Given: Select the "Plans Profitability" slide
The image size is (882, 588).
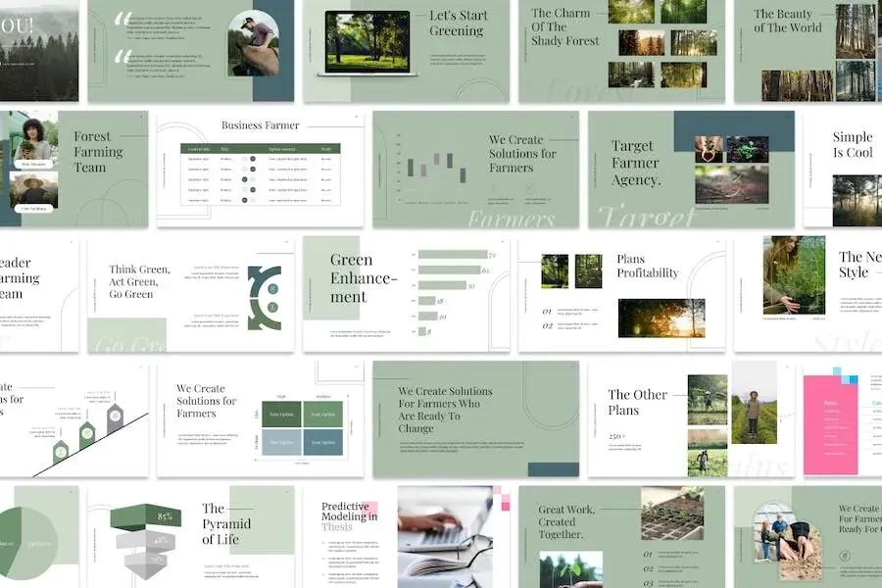Looking at the screenshot, I should click(621, 294).
